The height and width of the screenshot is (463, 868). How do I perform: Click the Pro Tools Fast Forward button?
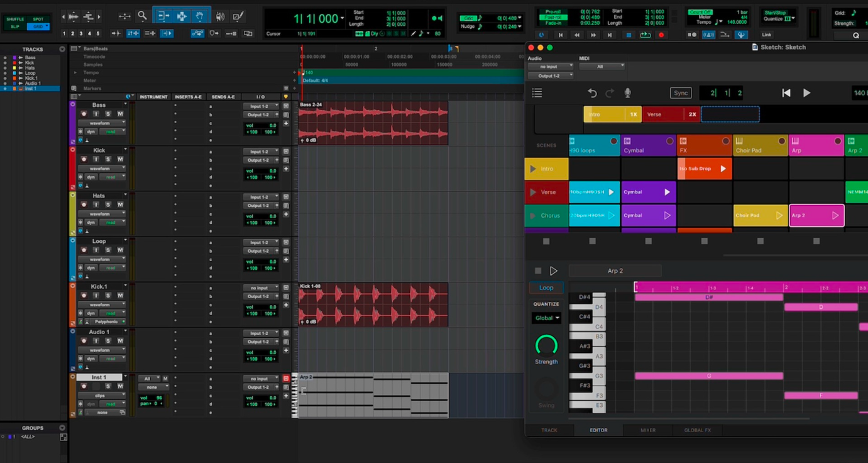[x=593, y=35]
